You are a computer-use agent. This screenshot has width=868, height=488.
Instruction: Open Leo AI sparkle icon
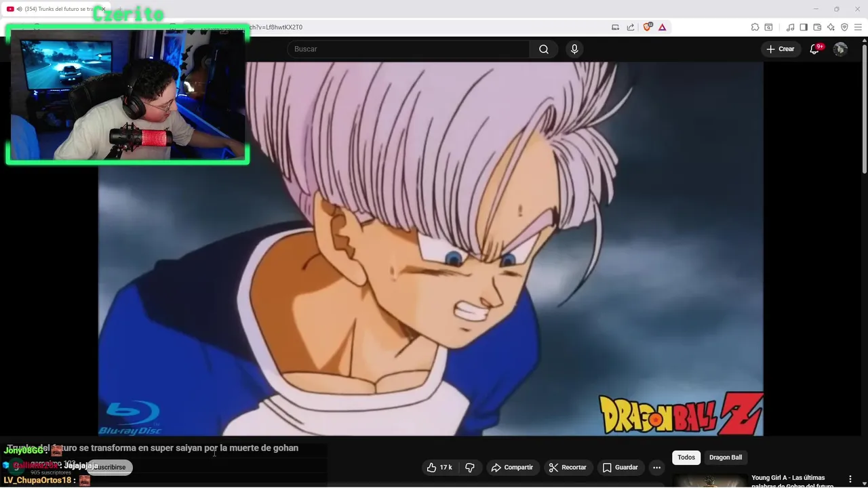click(x=831, y=27)
